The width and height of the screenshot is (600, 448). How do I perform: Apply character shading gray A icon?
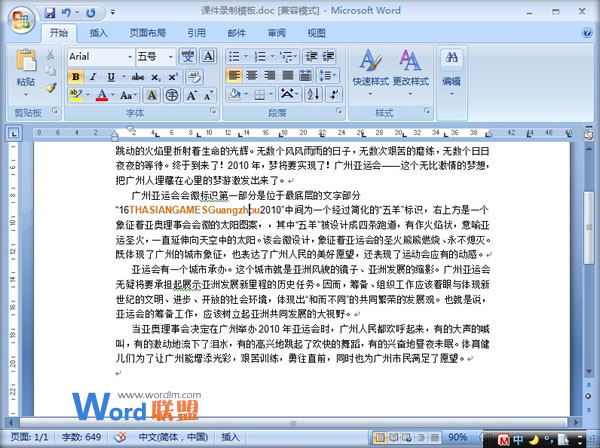[x=152, y=95]
